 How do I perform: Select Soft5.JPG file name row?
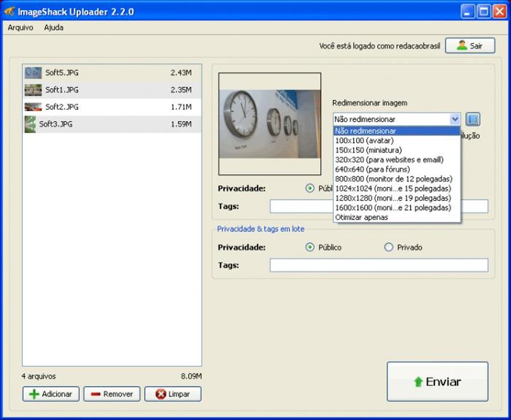[x=112, y=73]
